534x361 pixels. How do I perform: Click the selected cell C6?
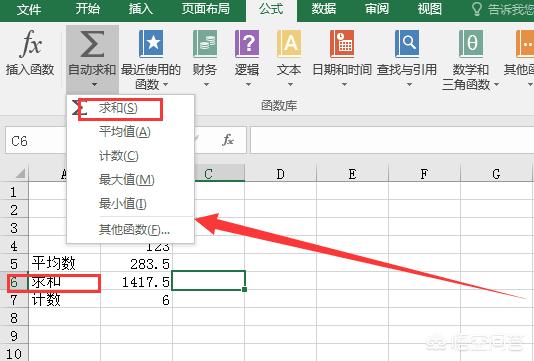[x=208, y=280]
